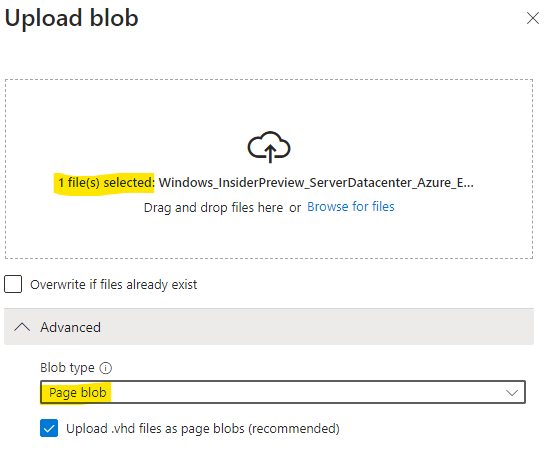
Task: Click the Browse for files link
Action: (351, 207)
